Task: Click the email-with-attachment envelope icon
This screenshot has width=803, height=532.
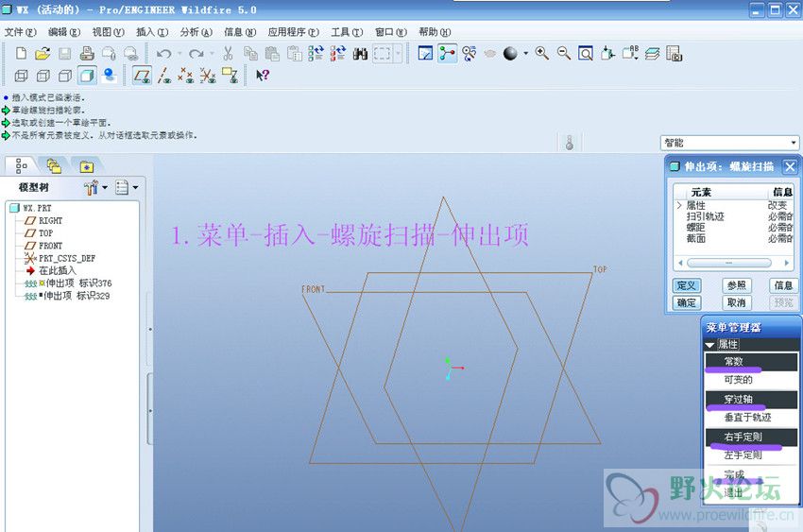Action: [x=109, y=53]
